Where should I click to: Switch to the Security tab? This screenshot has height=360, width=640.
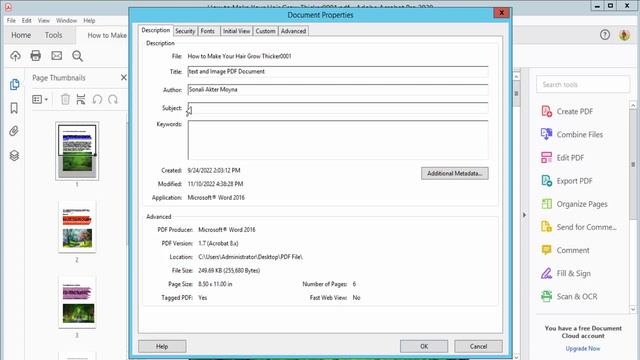pyautogui.click(x=185, y=31)
